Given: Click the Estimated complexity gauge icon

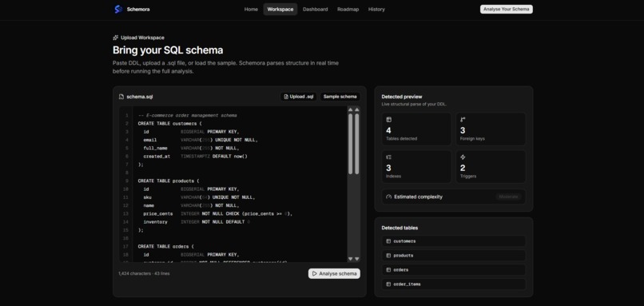Looking at the screenshot, I should click(389, 197).
